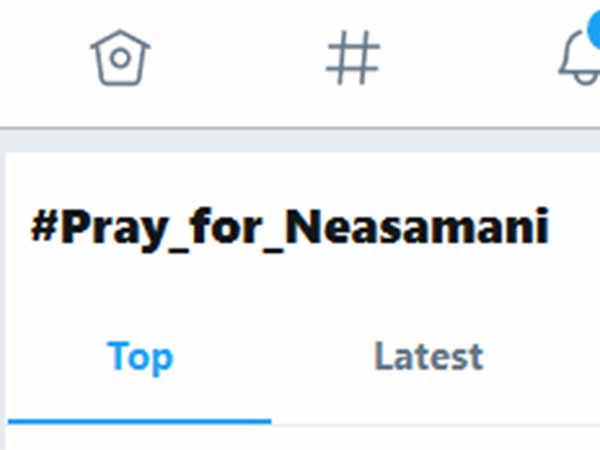Screen dimensions: 600x450
Task: Switch to the Latest tab
Action: pyautogui.click(x=428, y=357)
